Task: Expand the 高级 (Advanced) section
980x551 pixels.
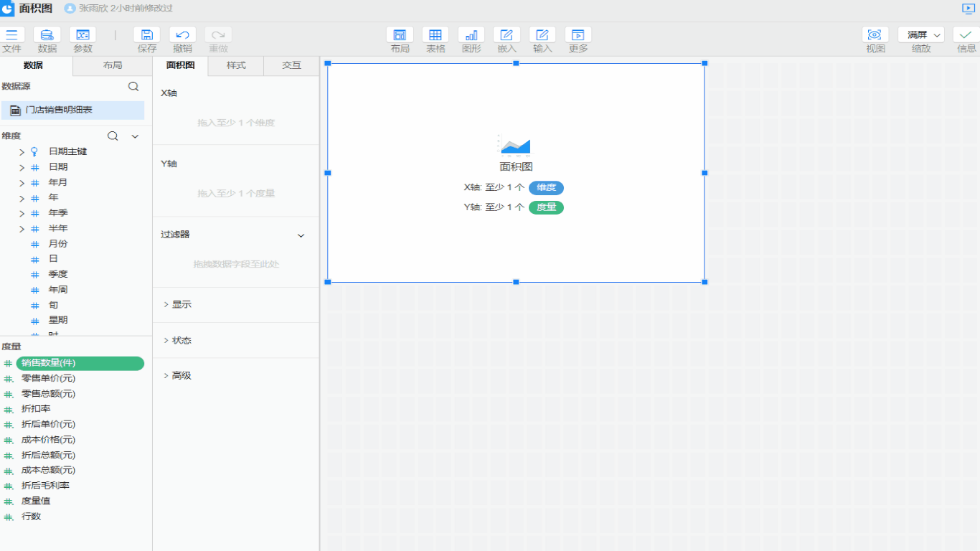Action: coord(166,376)
